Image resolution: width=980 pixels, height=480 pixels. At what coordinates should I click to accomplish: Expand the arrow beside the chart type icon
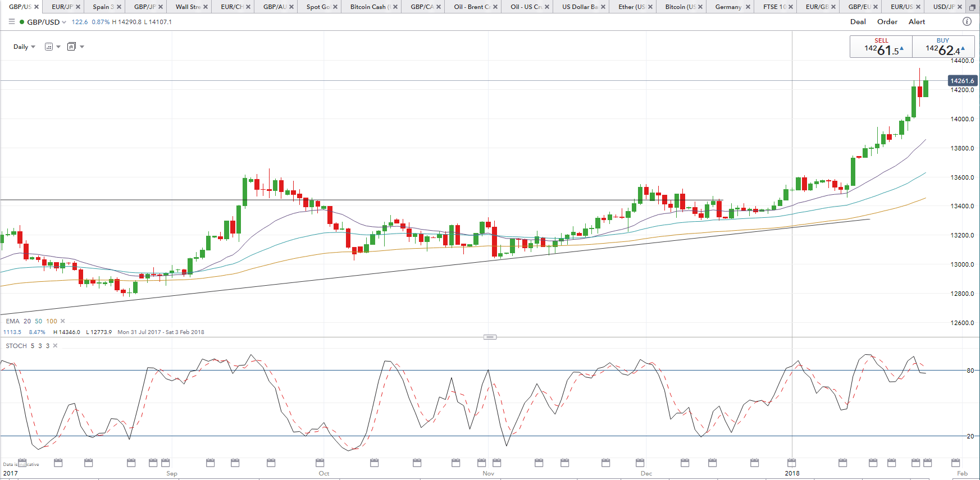pyautogui.click(x=82, y=47)
